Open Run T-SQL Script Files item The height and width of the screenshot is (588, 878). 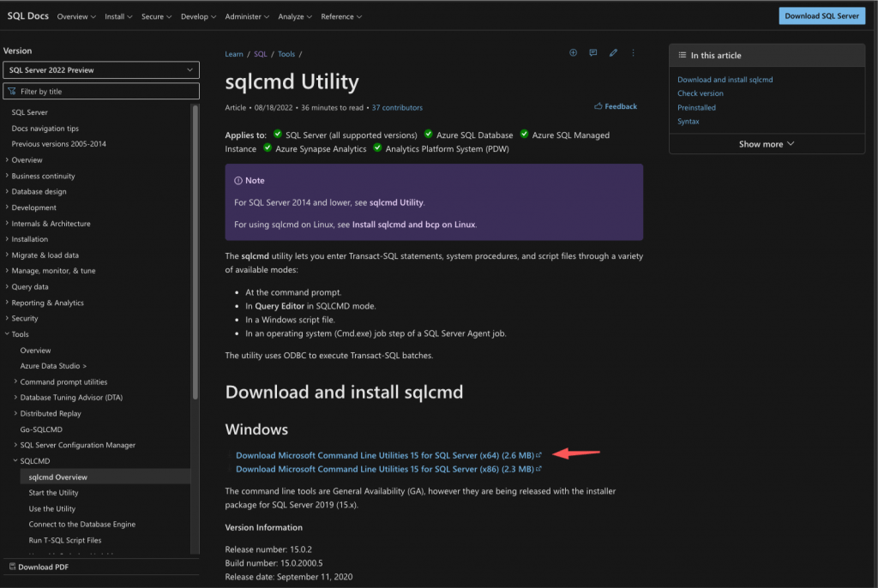pos(65,540)
